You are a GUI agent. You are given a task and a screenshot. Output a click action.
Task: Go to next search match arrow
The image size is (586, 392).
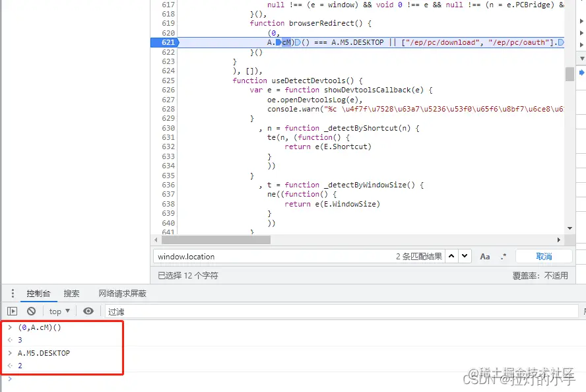465,256
